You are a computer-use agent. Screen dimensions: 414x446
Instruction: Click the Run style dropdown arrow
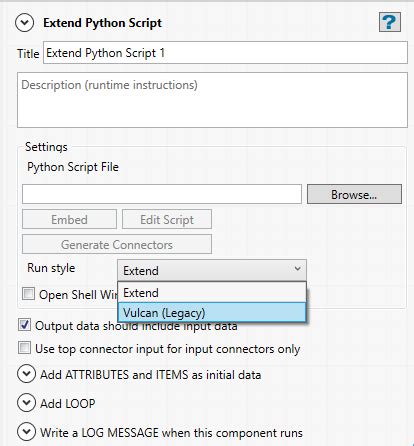pos(298,269)
